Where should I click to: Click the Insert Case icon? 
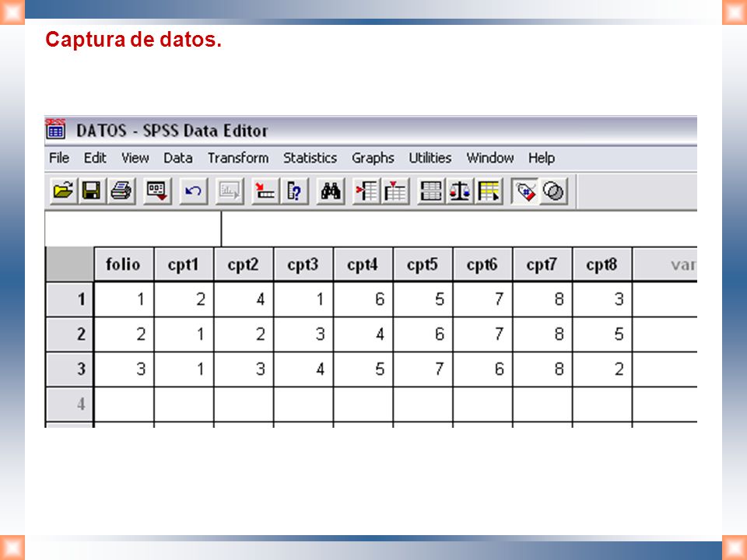tap(366, 191)
